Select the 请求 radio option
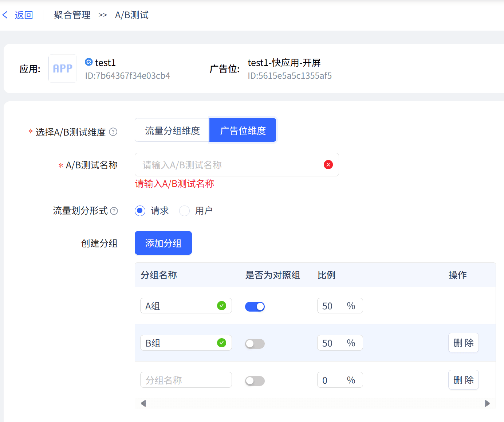 (140, 211)
